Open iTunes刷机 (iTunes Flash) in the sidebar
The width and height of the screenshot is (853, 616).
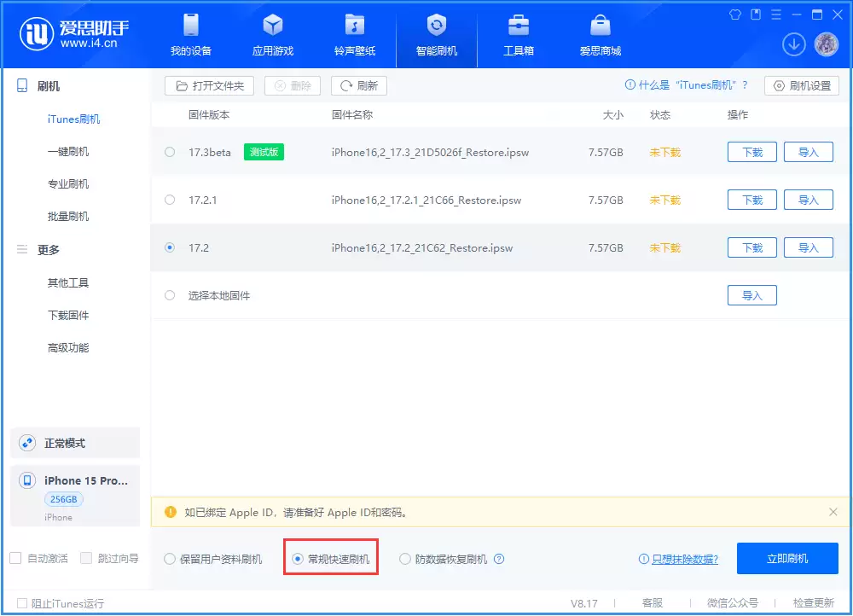(73, 119)
